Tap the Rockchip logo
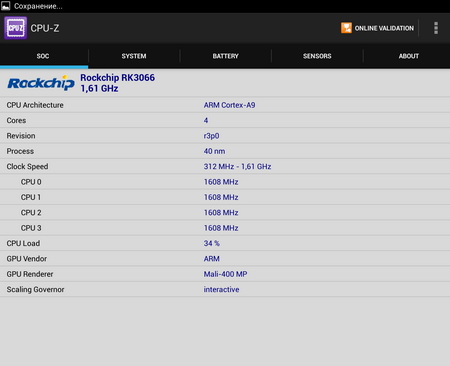The image size is (450, 366). pyautogui.click(x=41, y=83)
